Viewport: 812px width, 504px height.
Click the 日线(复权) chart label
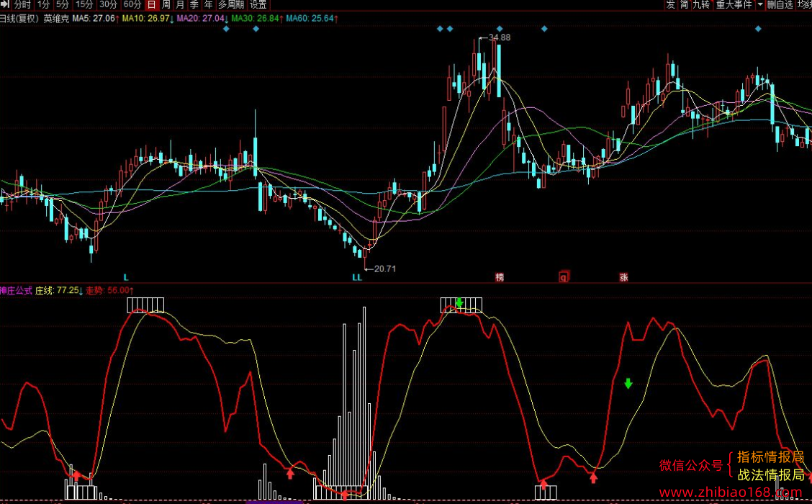19,19
